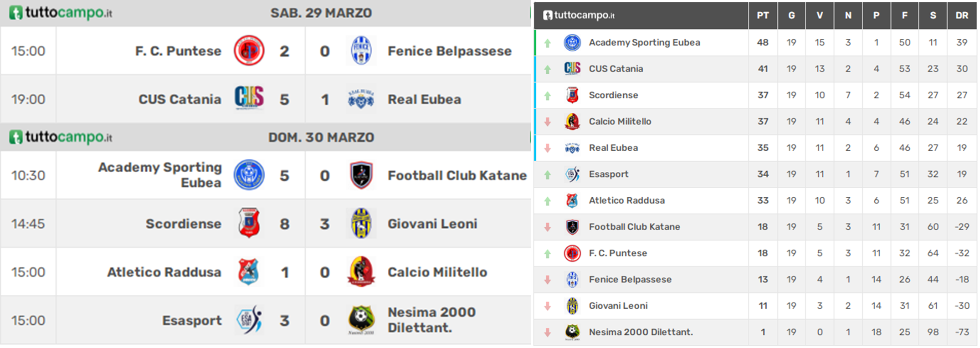Screen dimensions: 980x348
Task: Sort standings by DR column
Action: (x=962, y=15)
